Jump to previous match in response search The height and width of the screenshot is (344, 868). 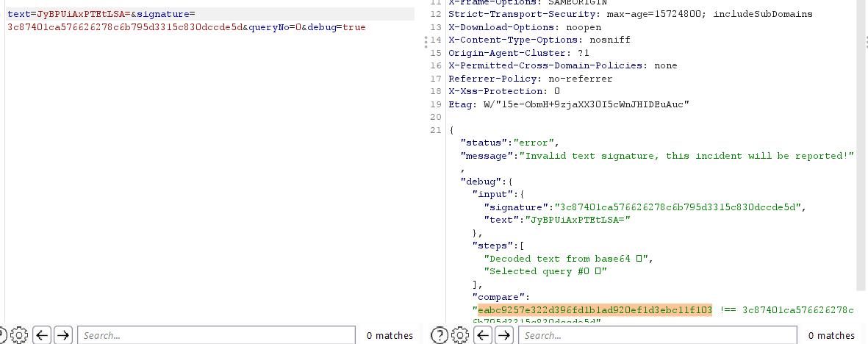tap(483, 335)
